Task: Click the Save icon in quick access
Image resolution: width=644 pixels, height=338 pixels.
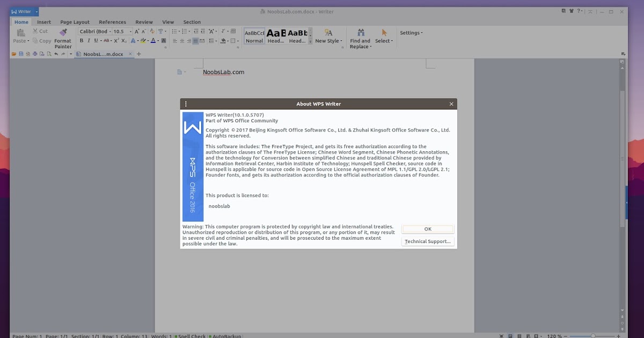Action: point(21,54)
